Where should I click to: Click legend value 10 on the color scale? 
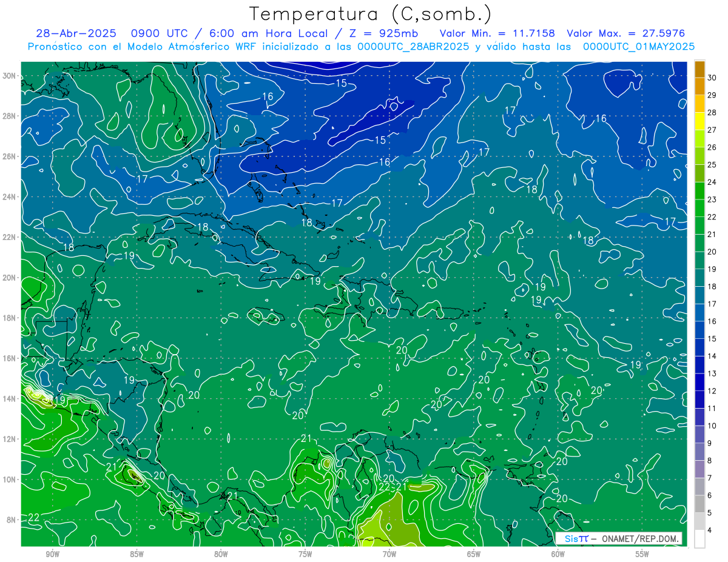click(x=712, y=426)
